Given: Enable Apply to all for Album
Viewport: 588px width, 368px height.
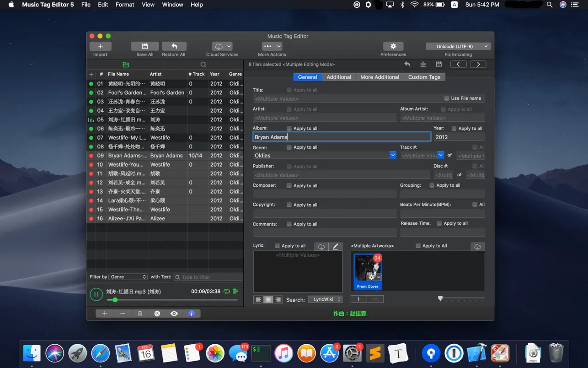Looking at the screenshot, I should pyautogui.click(x=289, y=129).
